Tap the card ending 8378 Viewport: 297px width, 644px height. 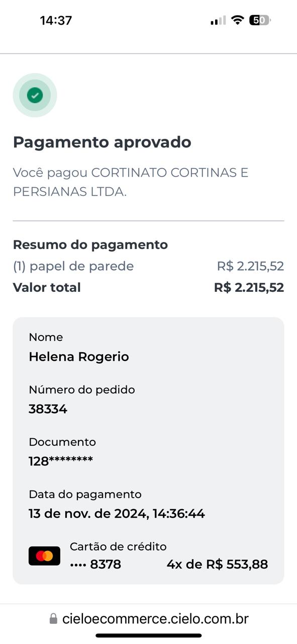[95, 565]
